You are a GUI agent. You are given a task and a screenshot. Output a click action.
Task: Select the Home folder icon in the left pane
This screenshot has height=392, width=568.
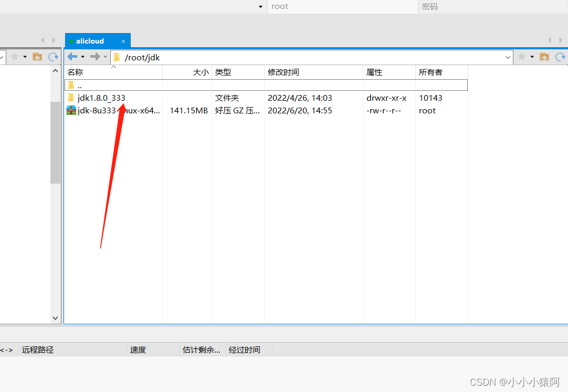coord(37,56)
